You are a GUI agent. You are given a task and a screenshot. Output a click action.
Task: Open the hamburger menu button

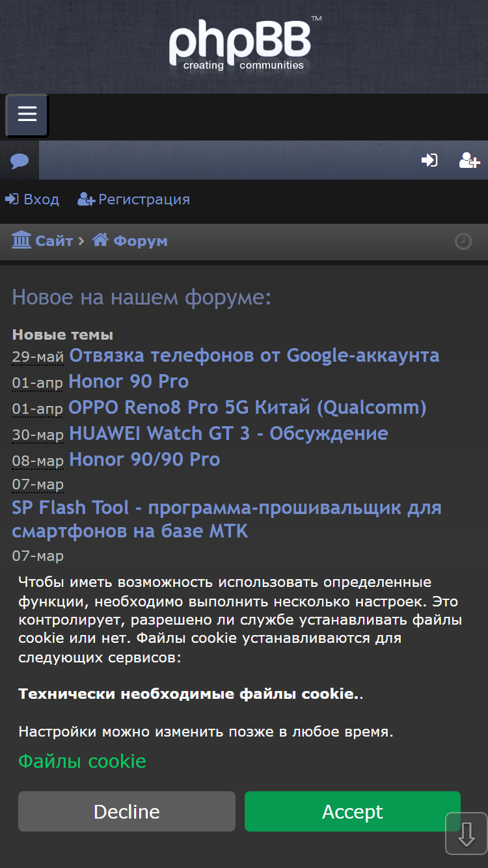point(27,115)
